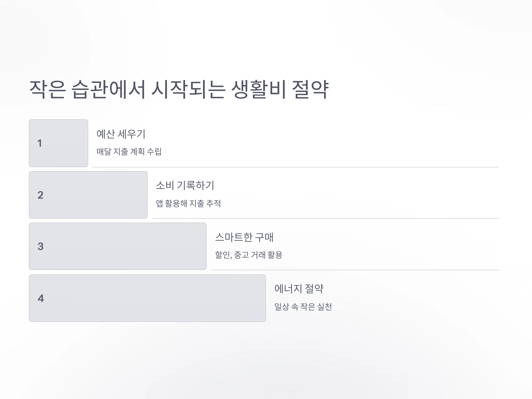Screen dimensions: 532x399
Task: Click the step 4 numbered box
Action: pyautogui.click(x=147, y=298)
